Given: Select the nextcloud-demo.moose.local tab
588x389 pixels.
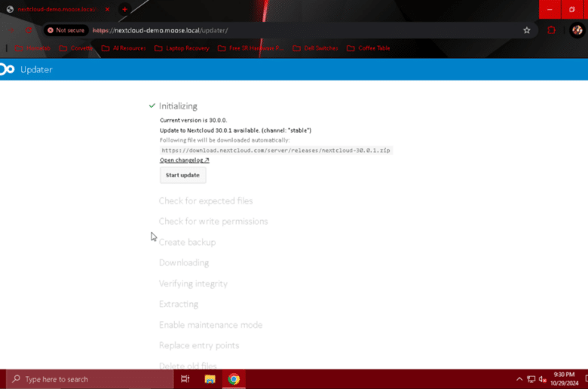Looking at the screenshot, I should pyautogui.click(x=57, y=9).
